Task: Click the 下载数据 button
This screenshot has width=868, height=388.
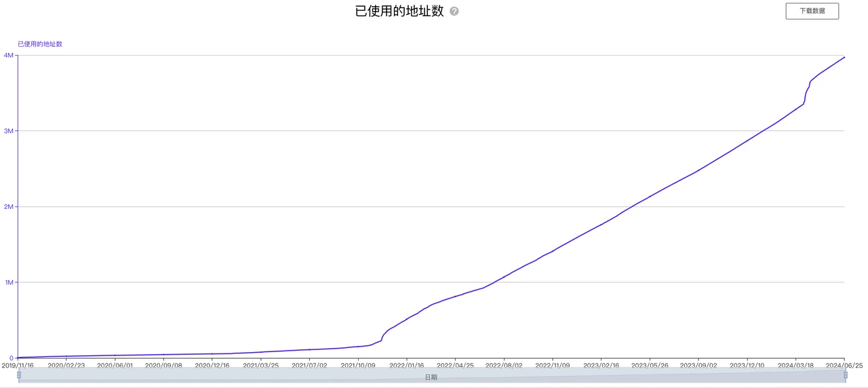Action: (x=812, y=11)
